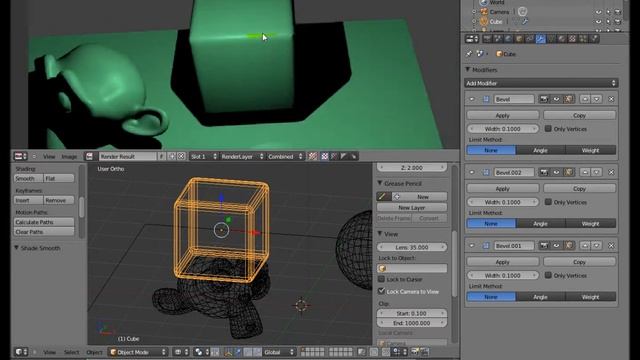This screenshot has width=640, height=360.
Task: Click the 3D view editor type icon
Action: click(21, 352)
